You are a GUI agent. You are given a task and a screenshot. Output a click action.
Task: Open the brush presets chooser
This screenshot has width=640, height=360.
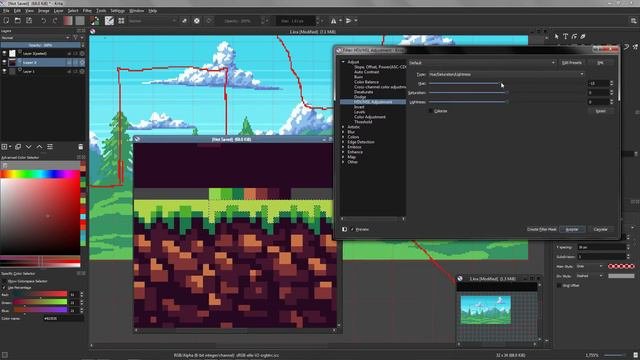point(121,20)
